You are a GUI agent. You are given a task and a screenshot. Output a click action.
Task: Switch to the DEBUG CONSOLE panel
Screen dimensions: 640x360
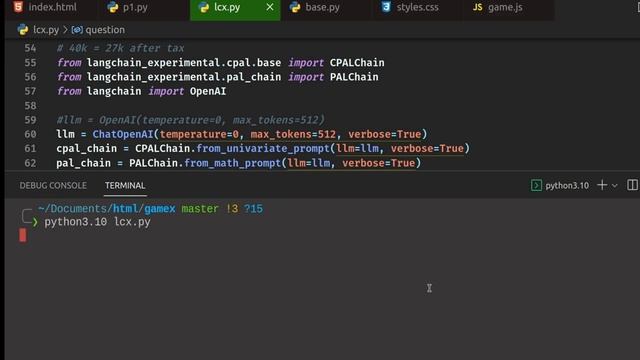(x=53, y=186)
